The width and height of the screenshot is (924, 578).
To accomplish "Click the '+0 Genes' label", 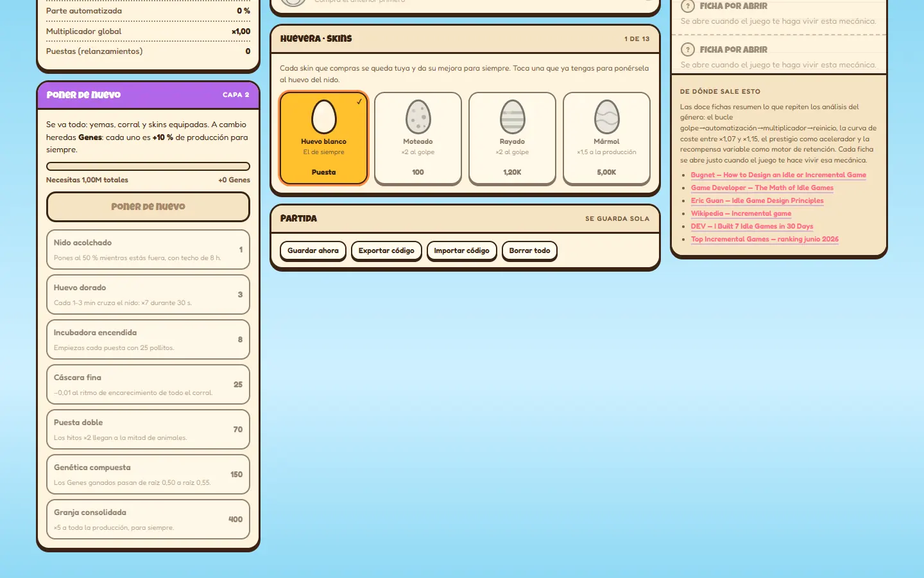I will (x=234, y=180).
